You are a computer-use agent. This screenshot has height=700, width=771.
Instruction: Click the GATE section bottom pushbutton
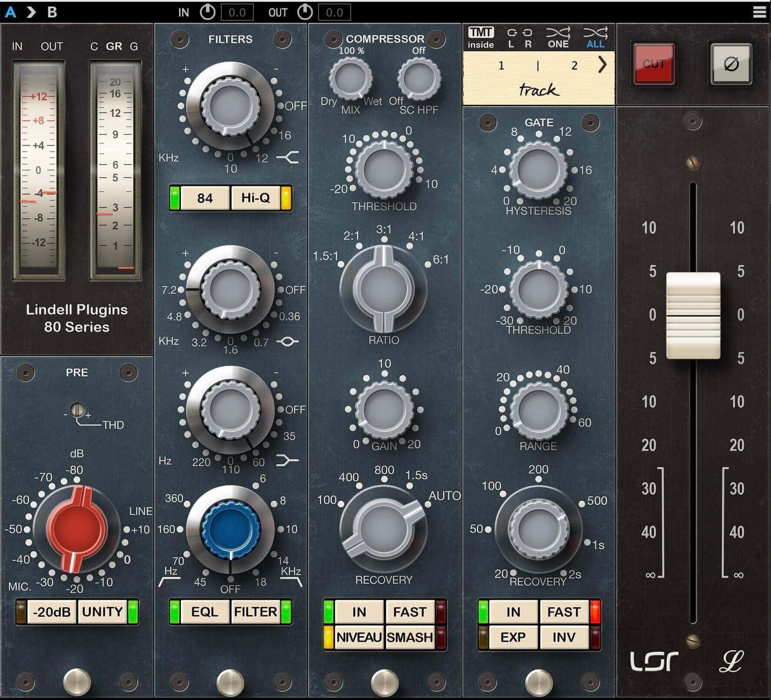pyautogui.click(x=539, y=682)
